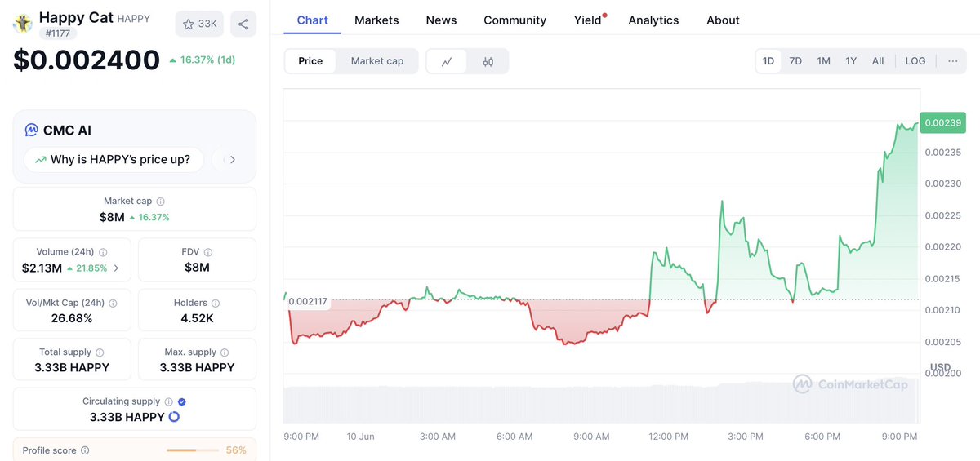Click Total supply info icon

[100, 352]
